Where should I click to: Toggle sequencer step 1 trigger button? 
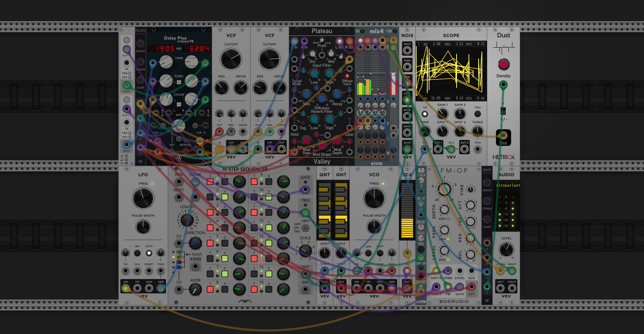[210, 182]
